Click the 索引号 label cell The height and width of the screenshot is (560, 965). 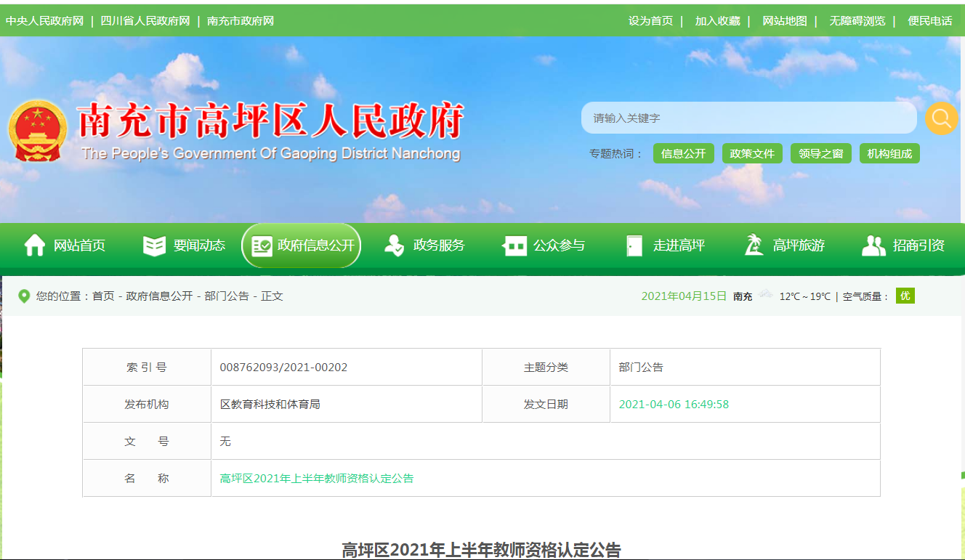coord(147,368)
